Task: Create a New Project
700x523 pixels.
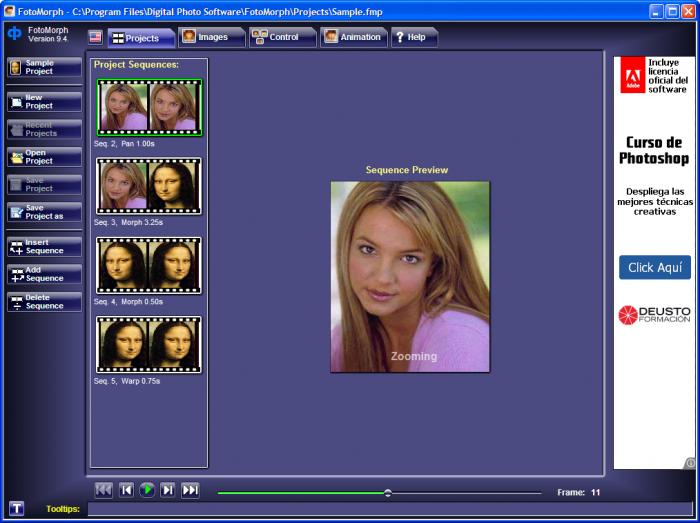Action: tap(44, 102)
